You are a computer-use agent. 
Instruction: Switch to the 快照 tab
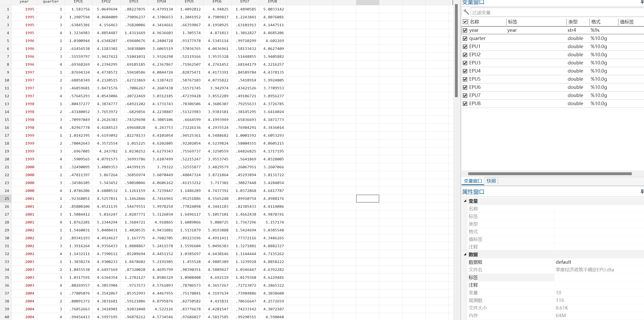tap(491, 181)
